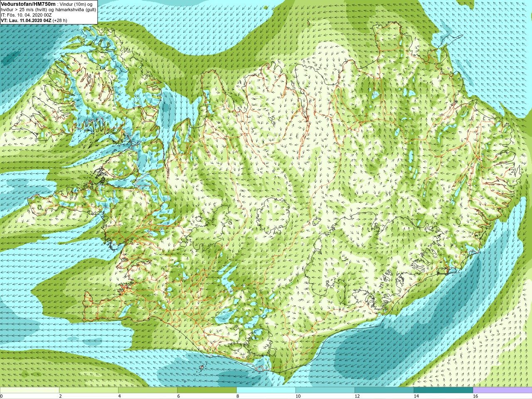Click the legend scale value "6"
The height and width of the screenshot is (399, 532).
pos(178,396)
